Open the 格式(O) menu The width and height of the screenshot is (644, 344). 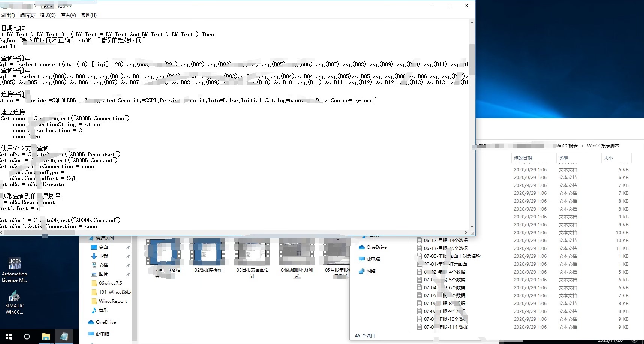point(48,15)
